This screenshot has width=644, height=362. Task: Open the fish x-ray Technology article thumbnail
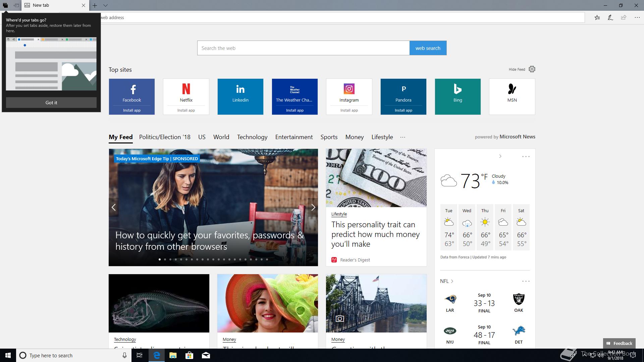coord(159,303)
